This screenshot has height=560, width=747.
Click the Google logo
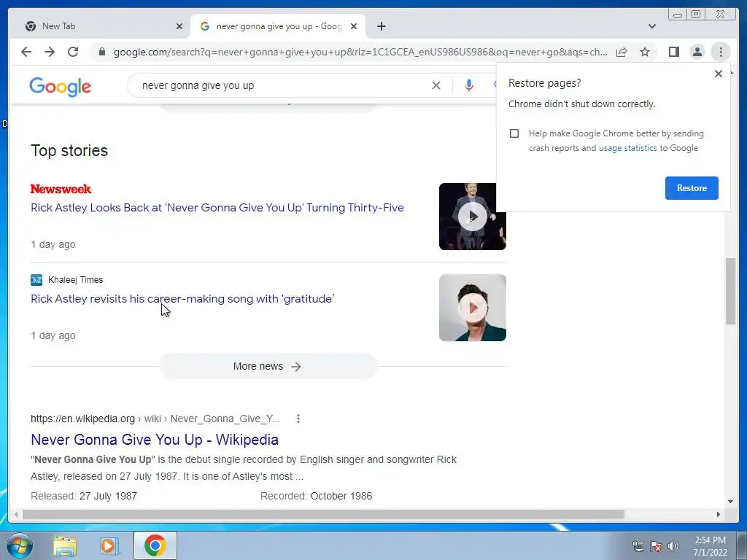pos(60,87)
